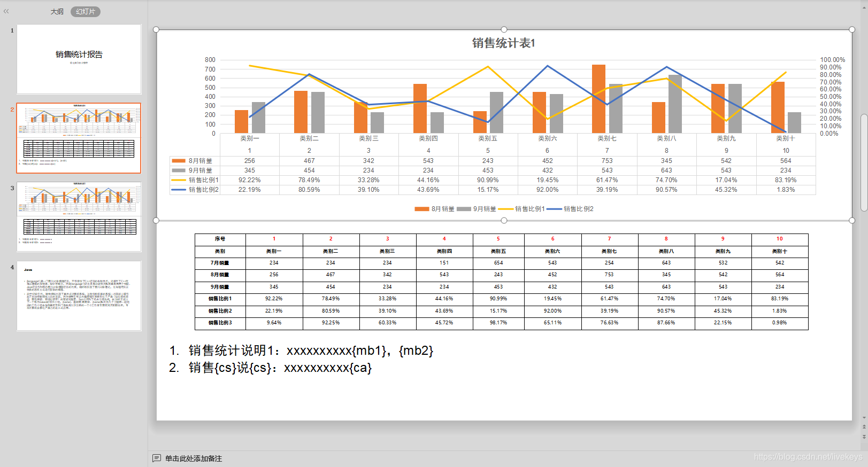The image size is (868, 467).
Task: Click the 类别八 gray bar in the chart
Action: (675, 104)
